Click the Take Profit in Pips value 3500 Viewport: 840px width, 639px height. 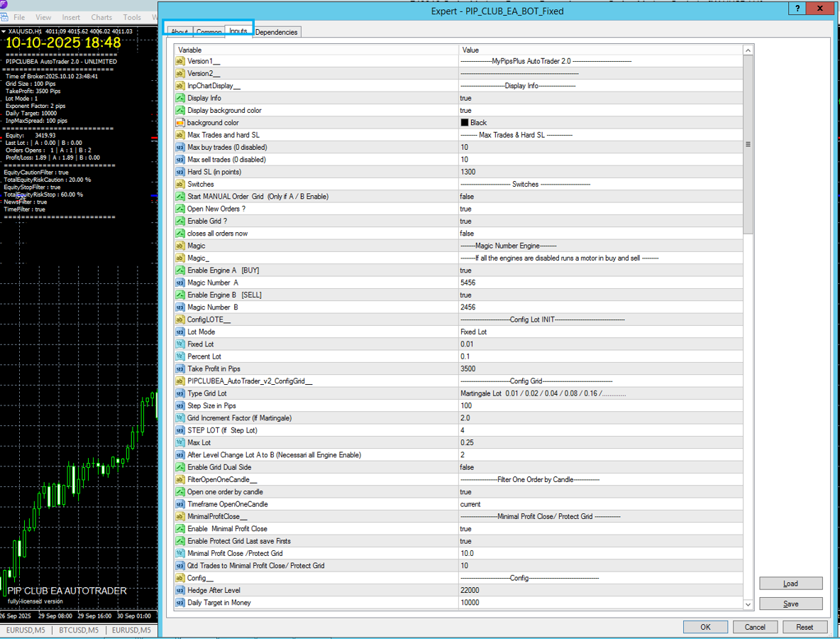468,368
